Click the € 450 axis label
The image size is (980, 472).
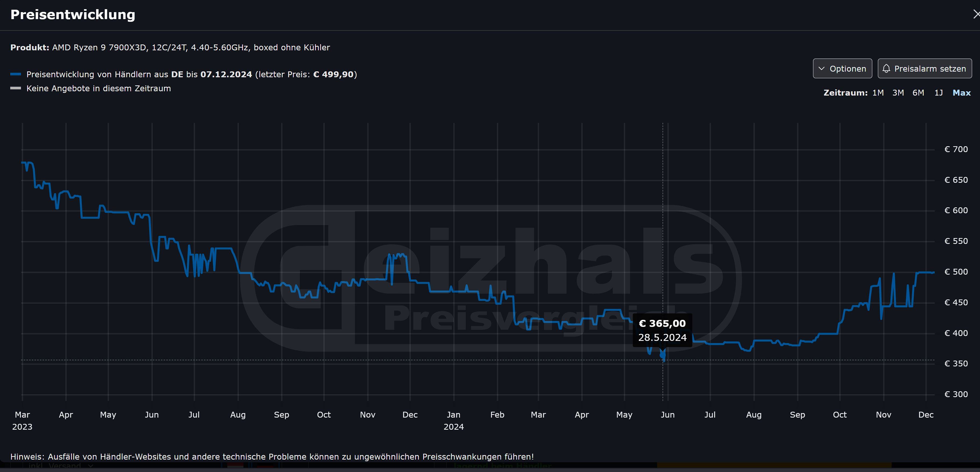tap(956, 303)
